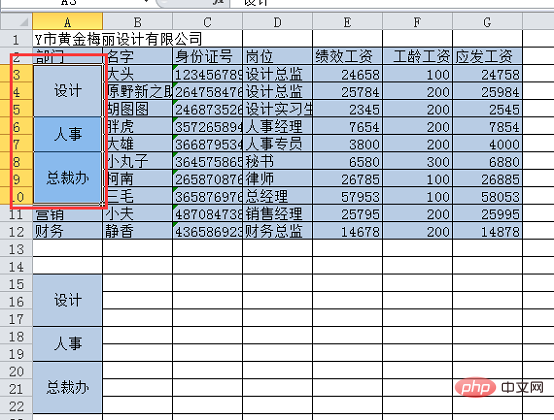Image resolution: width=554 pixels, height=420 pixels.
Task: Select row 13 header
Action: 16,249
